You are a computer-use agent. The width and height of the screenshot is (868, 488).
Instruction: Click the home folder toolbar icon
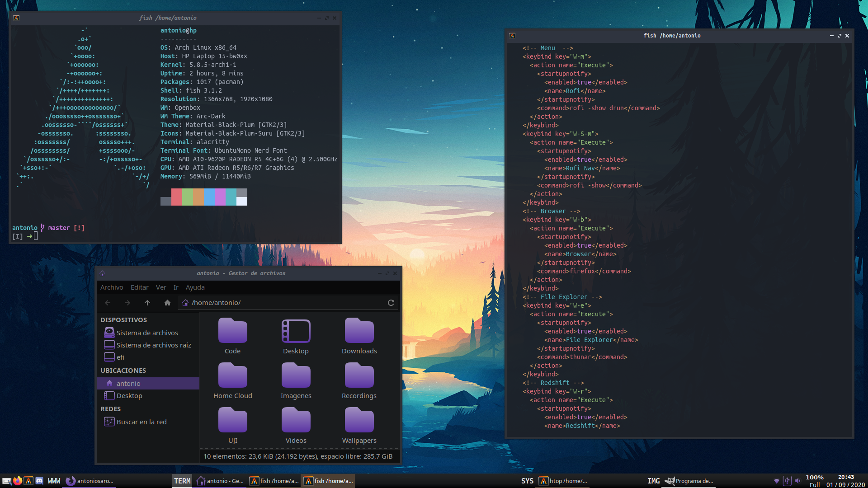167,303
